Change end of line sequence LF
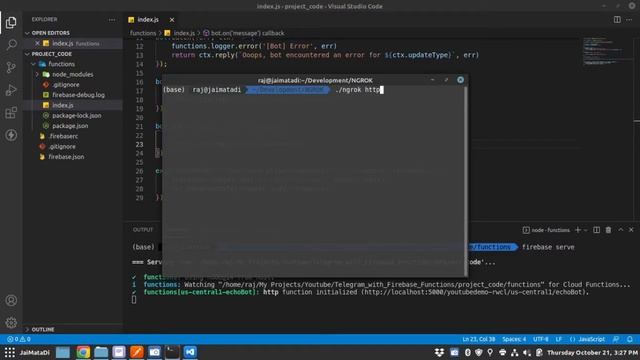 click(x=559, y=339)
